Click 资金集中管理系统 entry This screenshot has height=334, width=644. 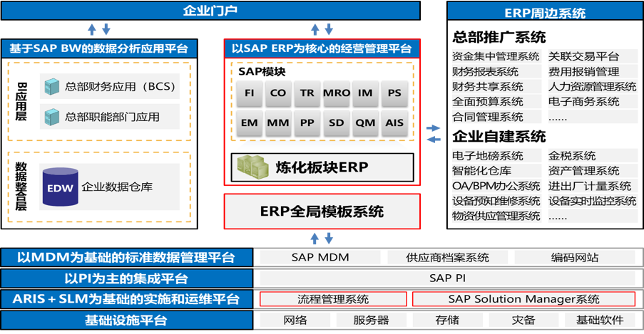[496, 56]
